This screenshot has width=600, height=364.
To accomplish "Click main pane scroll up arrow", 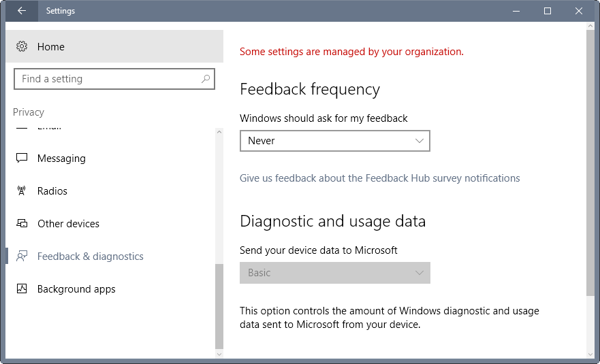I will click(590, 26).
